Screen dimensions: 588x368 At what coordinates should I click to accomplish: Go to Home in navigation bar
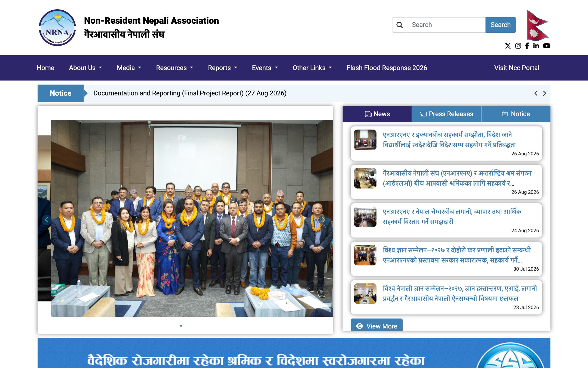45,68
